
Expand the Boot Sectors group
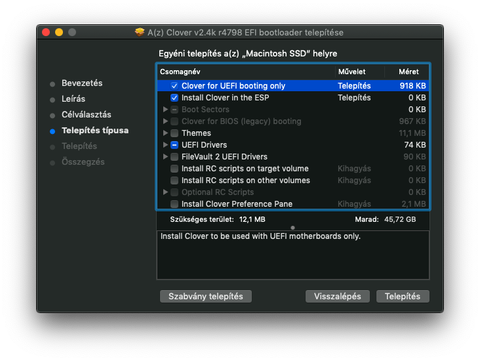[x=165, y=109]
